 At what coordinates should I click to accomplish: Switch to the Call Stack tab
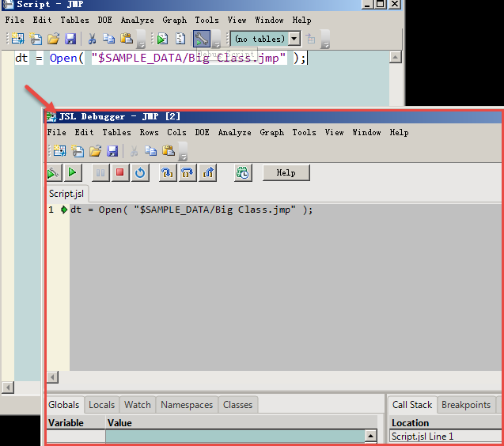(412, 405)
